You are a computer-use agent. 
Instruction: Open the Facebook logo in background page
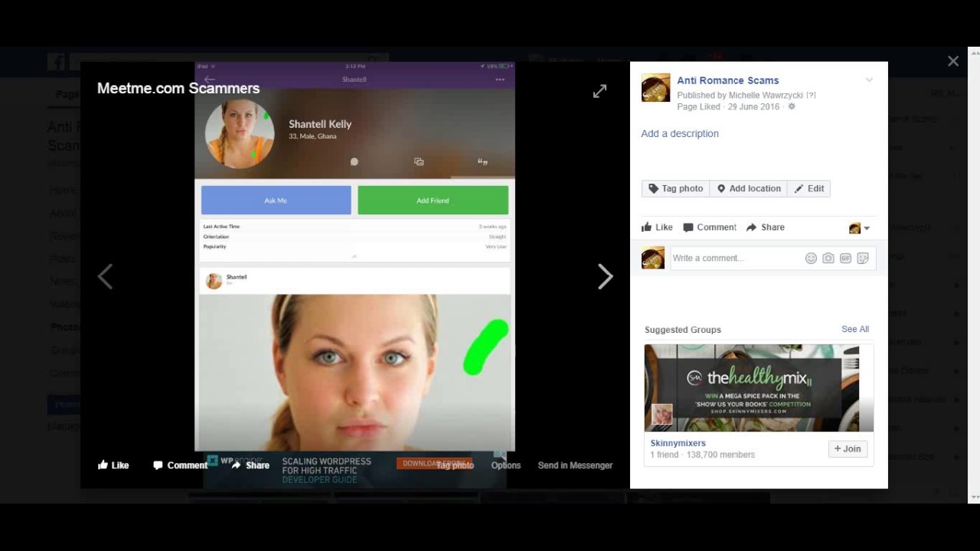click(56, 62)
